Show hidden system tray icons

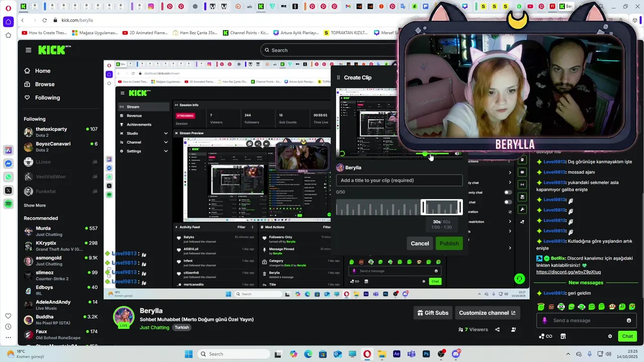tap(568, 354)
